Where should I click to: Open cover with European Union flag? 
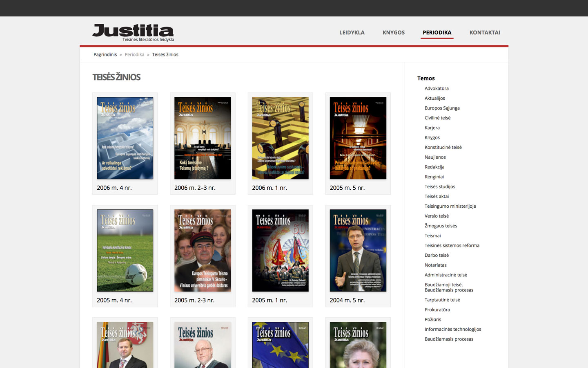pos(280,345)
